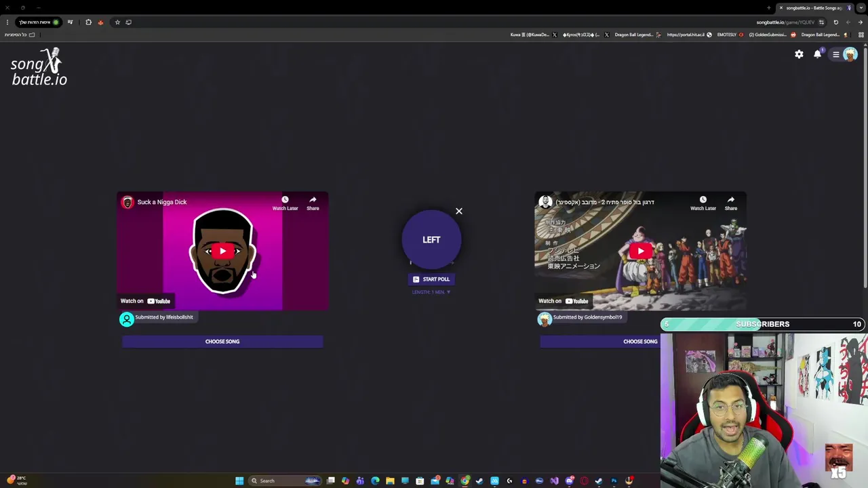Open the Kuwa X bookmark
The height and width of the screenshot is (488, 868).
coord(534,35)
